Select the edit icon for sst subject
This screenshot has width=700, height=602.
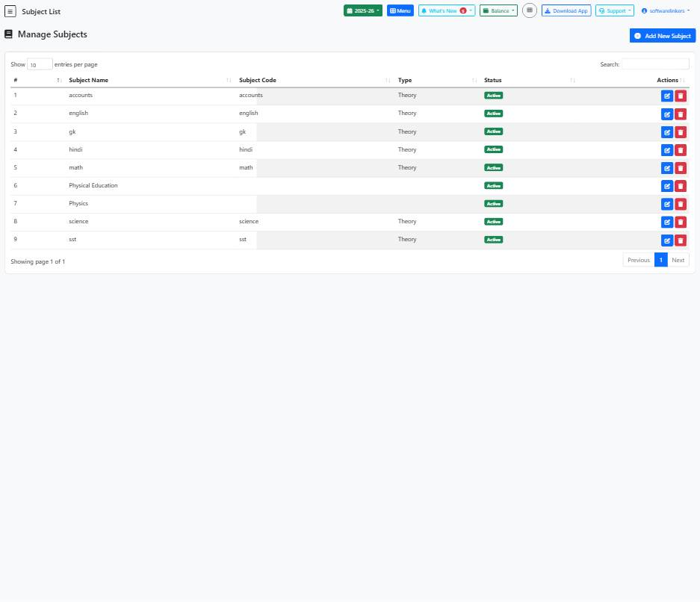[x=667, y=240]
